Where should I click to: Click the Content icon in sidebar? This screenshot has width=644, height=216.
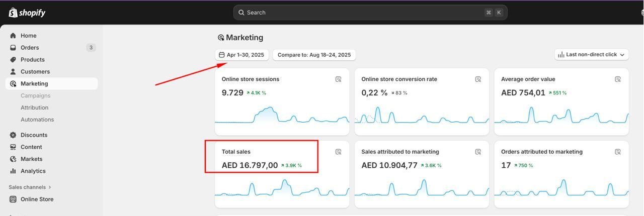click(x=13, y=147)
